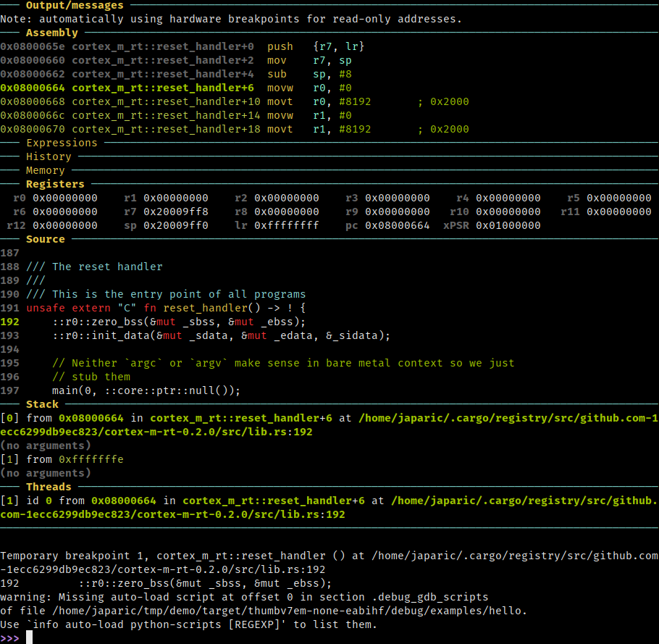
Task: Click source line 197 main call
Action: pos(146,390)
